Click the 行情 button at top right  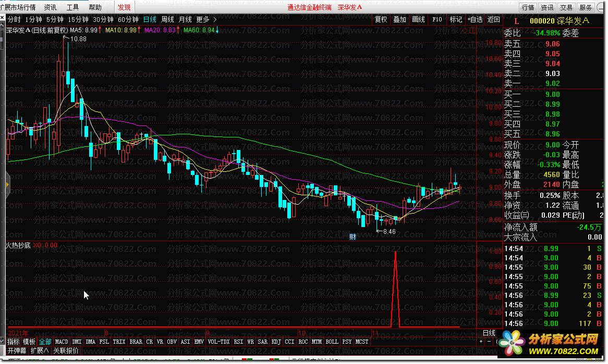pos(528,7)
